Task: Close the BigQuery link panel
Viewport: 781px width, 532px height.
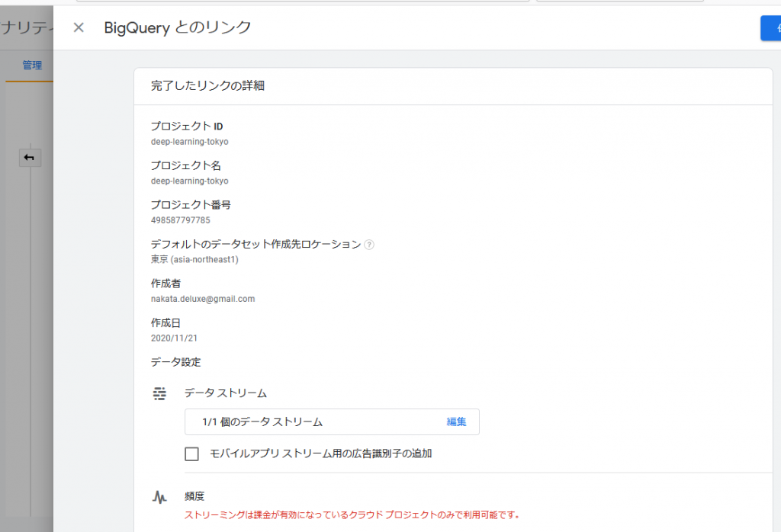Action: click(79, 27)
